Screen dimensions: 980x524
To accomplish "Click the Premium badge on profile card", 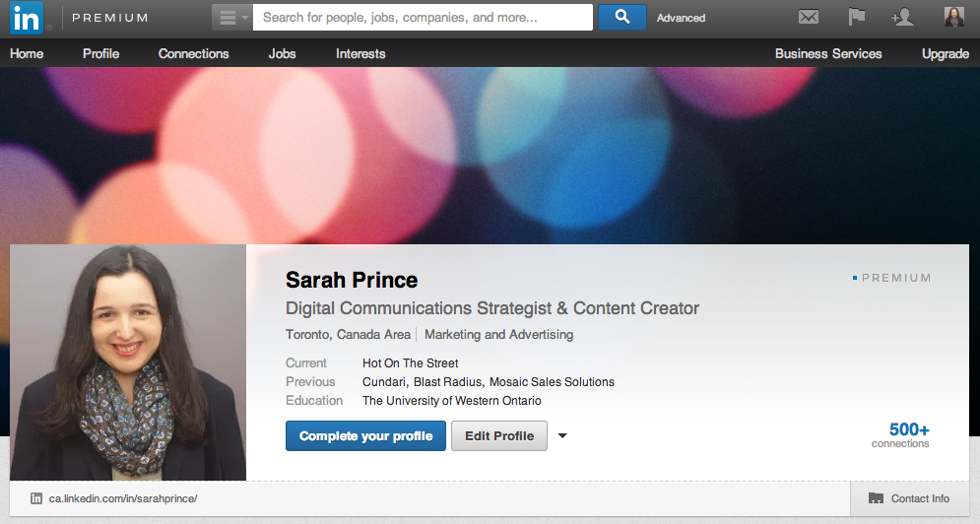I will pyautogui.click(x=892, y=278).
